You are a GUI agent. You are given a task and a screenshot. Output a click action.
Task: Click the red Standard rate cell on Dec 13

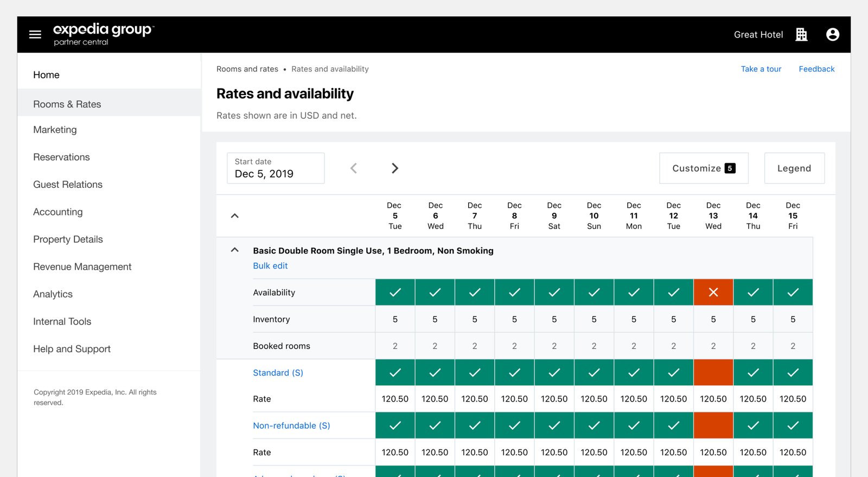(713, 373)
